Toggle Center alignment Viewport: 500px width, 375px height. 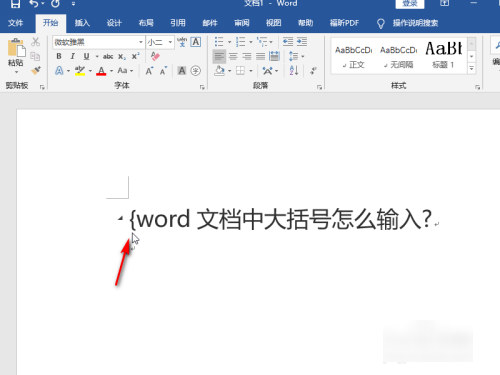233,56
